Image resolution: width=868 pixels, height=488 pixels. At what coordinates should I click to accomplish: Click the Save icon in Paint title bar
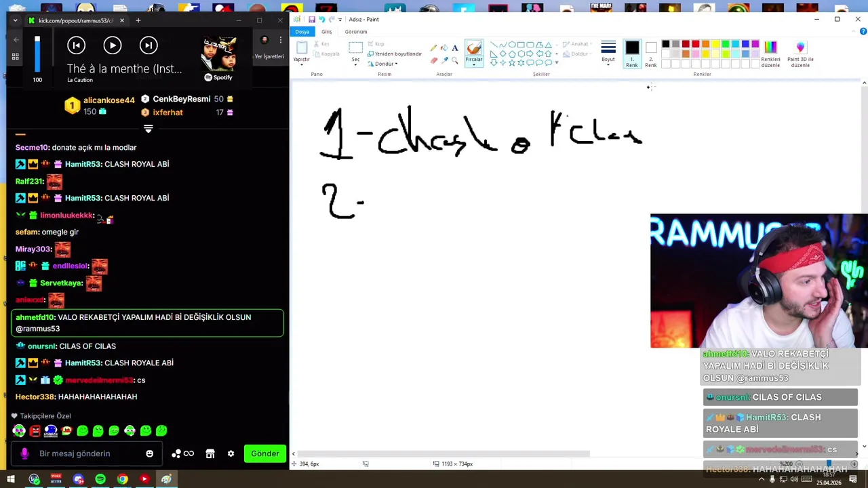[311, 19]
